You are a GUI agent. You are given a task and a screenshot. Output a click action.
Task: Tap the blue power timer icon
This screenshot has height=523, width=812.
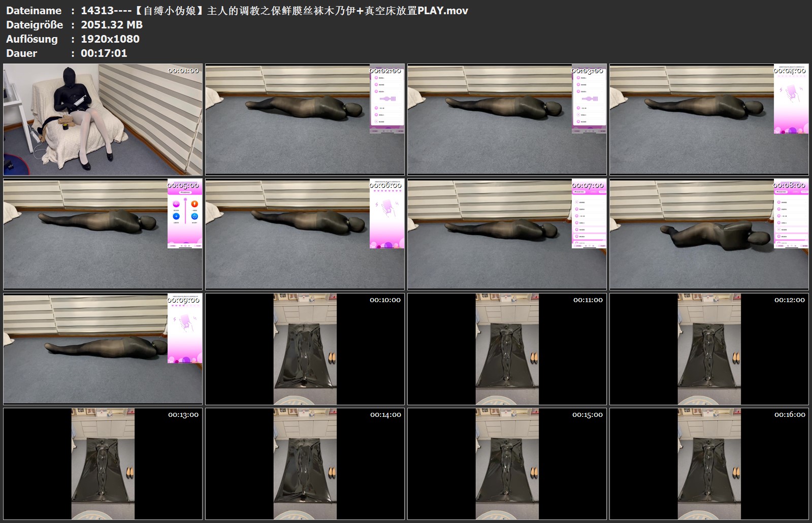194,216
